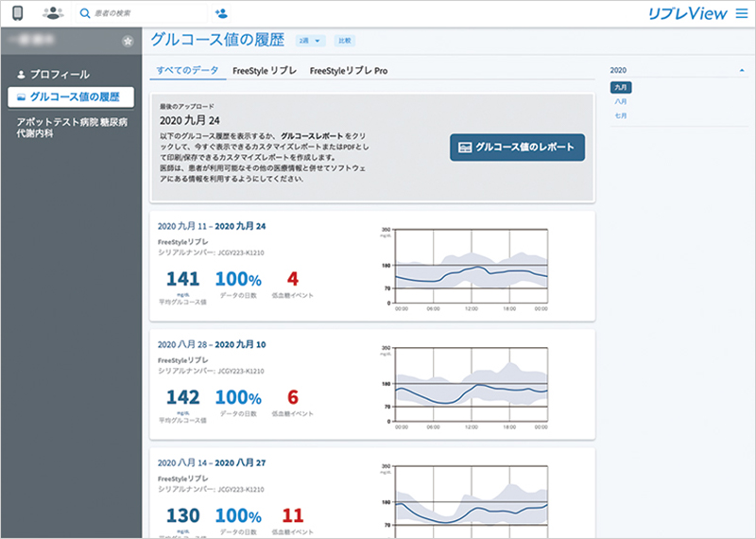Switch to FreeStyleリブレ Pro tab
Image resolution: width=756 pixels, height=539 pixels.
[x=349, y=71]
